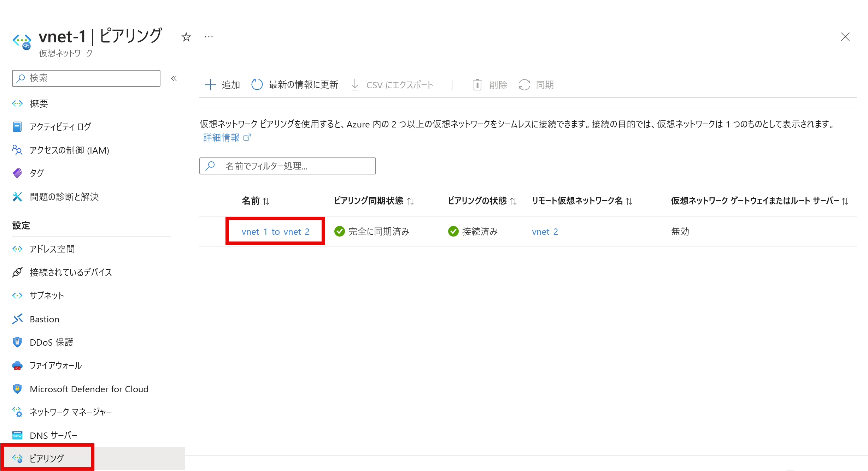This screenshot has width=868, height=471.
Task: Open アクセスの制御 (IAM) menu item
Action: [x=69, y=150]
